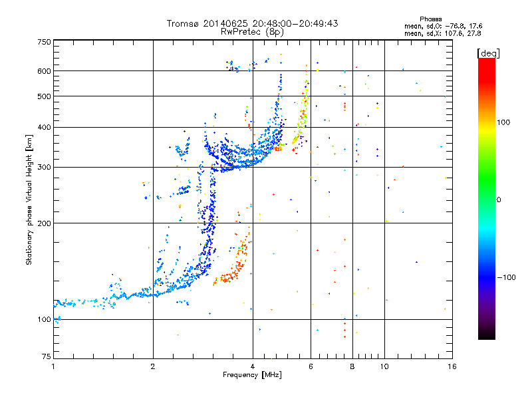The image size is (532, 399).
Task: Click the colorbar tick label '0'
Action: [x=499, y=200]
